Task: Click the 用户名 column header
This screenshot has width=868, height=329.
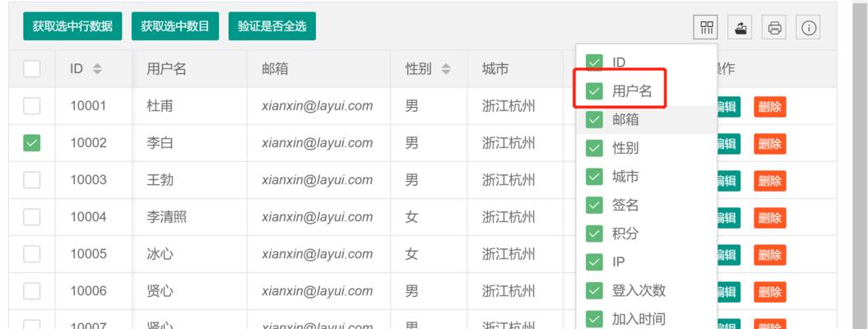Action: tap(189, 69)
